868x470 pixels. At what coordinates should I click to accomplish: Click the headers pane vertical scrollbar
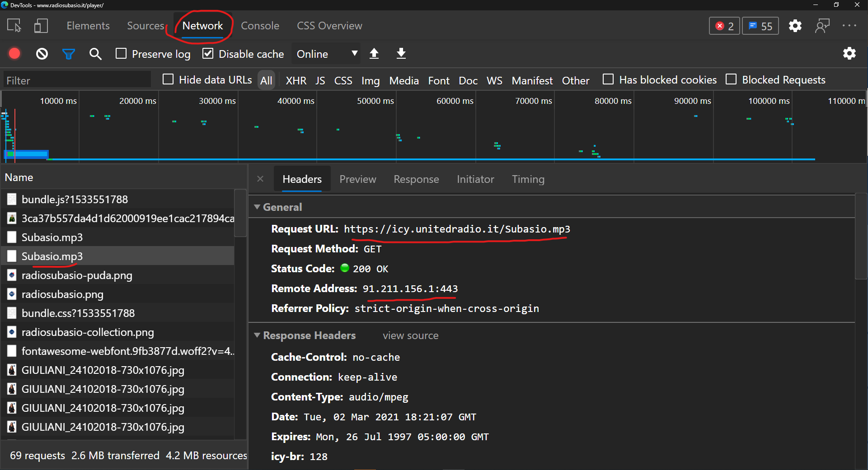(x=861, y=237)
